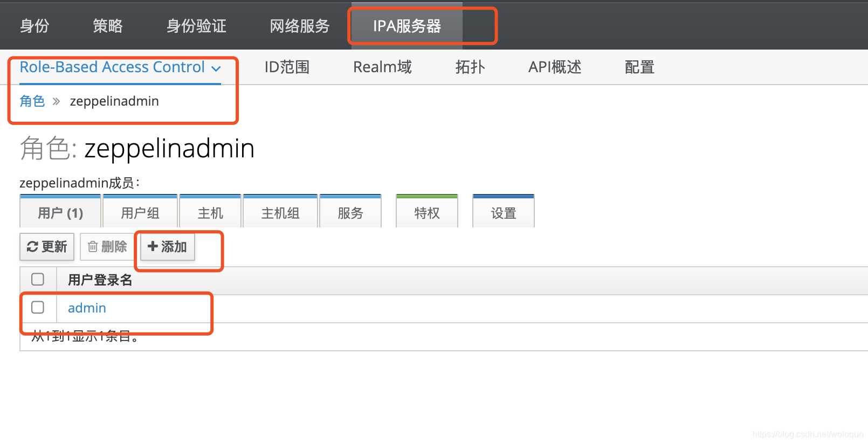Open the 身份验证 top menu
Image resolution: width=868 pixels, height=444 pixels.
[x=196, y=26]
